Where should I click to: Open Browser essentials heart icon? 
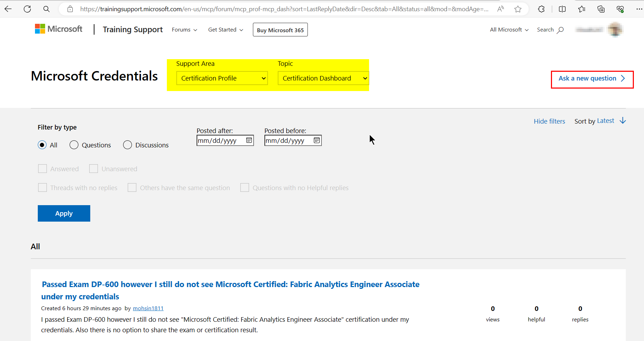620,9
